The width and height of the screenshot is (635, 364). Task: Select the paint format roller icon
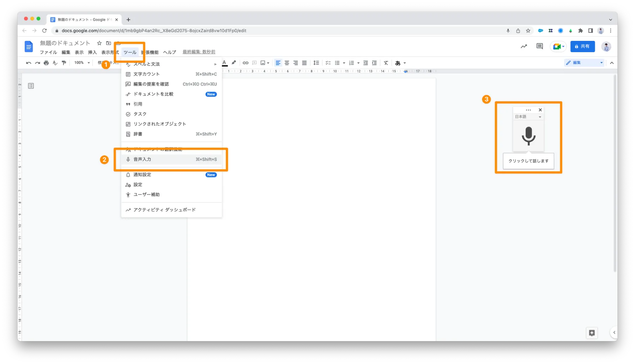pos(64,63)
